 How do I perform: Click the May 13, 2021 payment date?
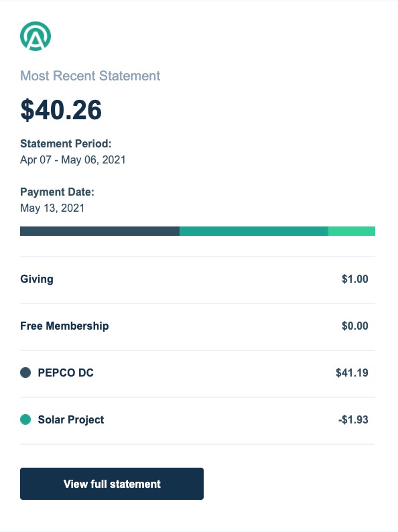tap(52, 208)
